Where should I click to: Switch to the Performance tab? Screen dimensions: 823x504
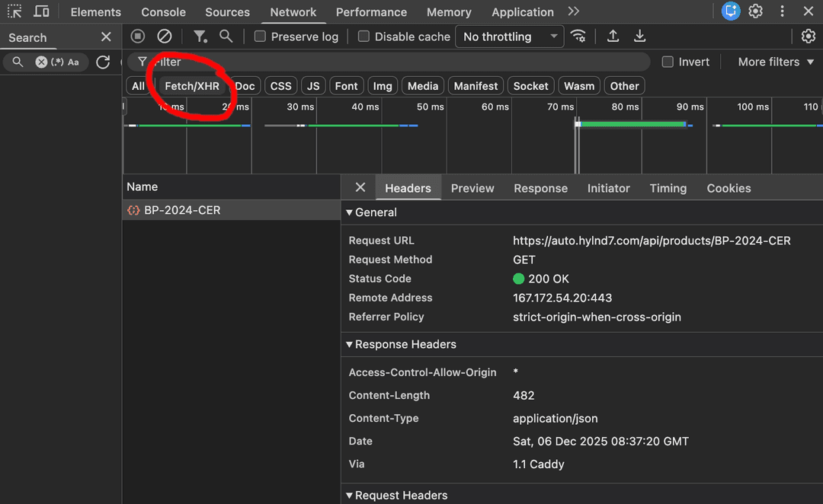coord(371,11)
